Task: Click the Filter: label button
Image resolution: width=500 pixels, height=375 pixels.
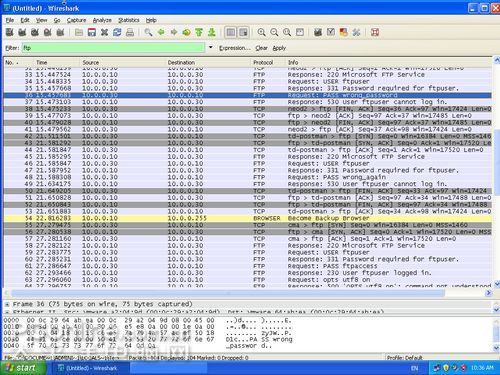Action: tap(12, 48)
